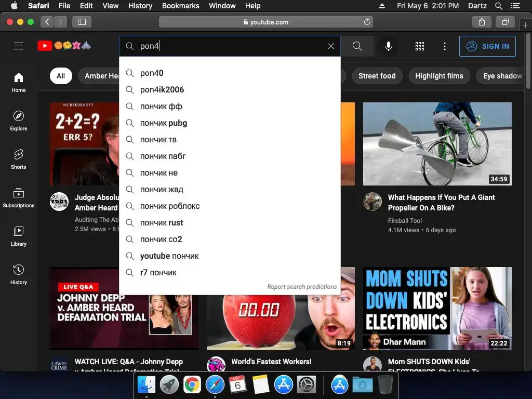Choose the suggestion youtube пончик
Image resolution: width=532 pixels, height=399 pixels.
point(230,256)
